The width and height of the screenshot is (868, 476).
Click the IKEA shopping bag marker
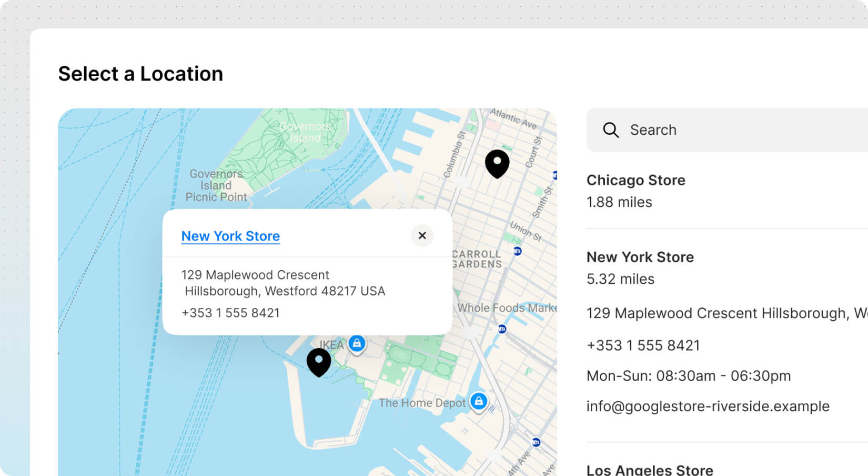point(357,344)
